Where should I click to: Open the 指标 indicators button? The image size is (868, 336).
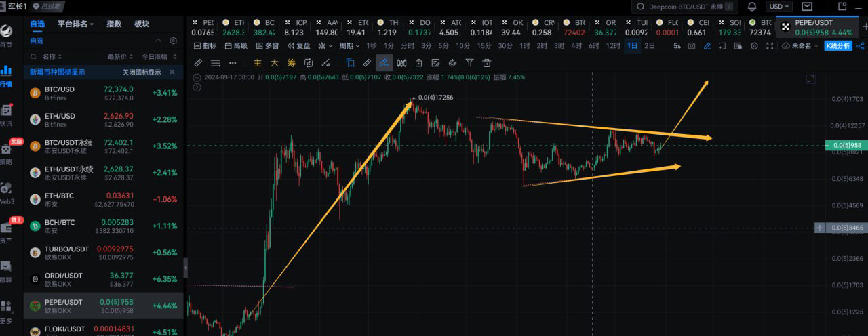point(205,46)
